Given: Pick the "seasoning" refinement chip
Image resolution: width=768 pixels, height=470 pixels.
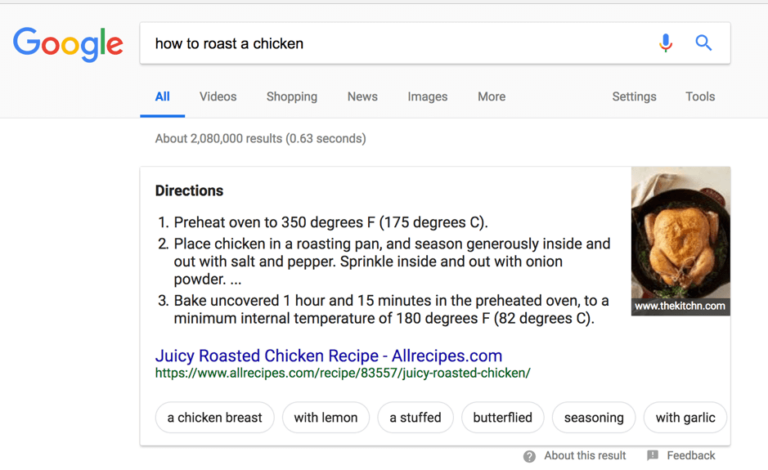Looking at the screenshot, I should click(x=594, y=418).
